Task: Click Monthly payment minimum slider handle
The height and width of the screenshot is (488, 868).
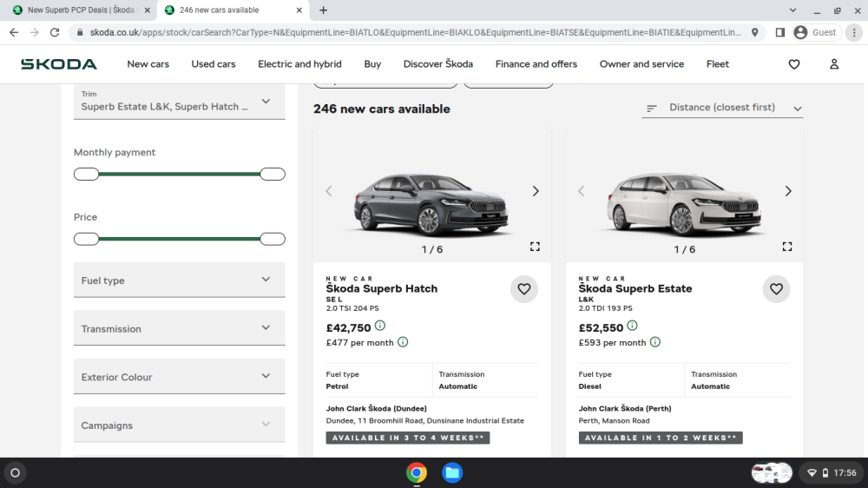Action: point(86,174)
